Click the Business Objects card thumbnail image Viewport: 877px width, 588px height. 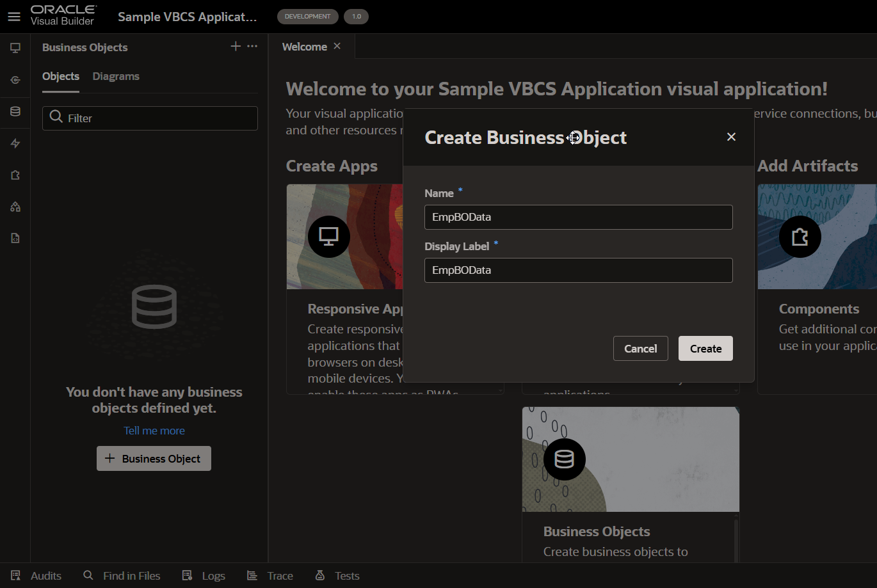631,459
